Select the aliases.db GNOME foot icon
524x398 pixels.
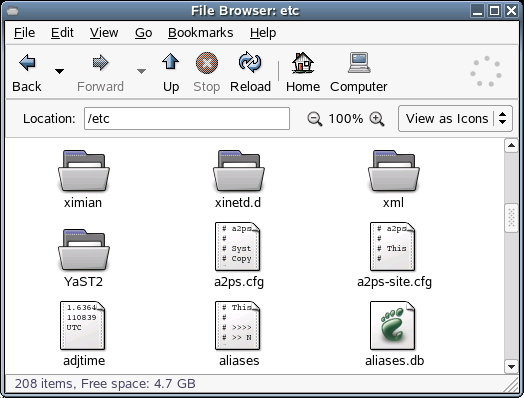point(392,325)
